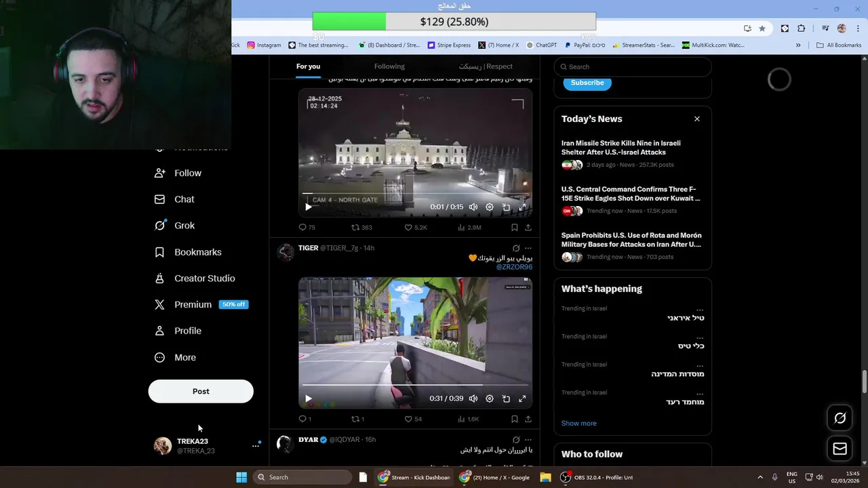This screenshot has height=488, width=868.
Task: Open Premium in the sidebar
Action: coord(201,304)
